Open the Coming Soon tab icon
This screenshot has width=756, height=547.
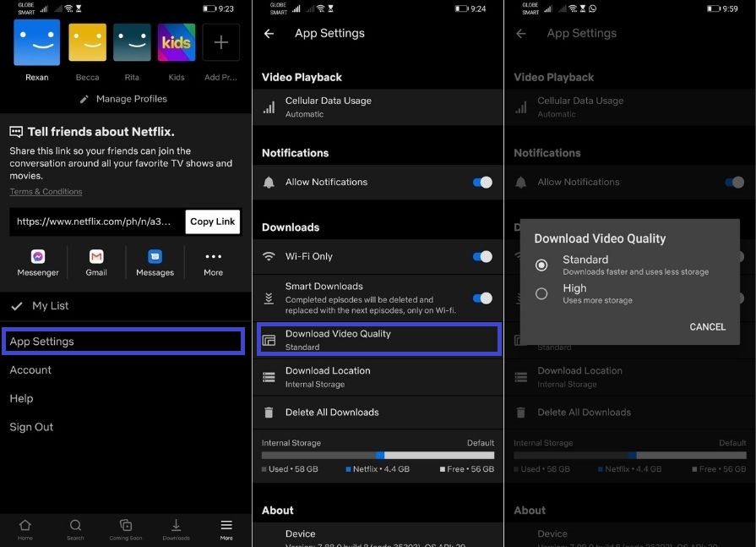126,526
